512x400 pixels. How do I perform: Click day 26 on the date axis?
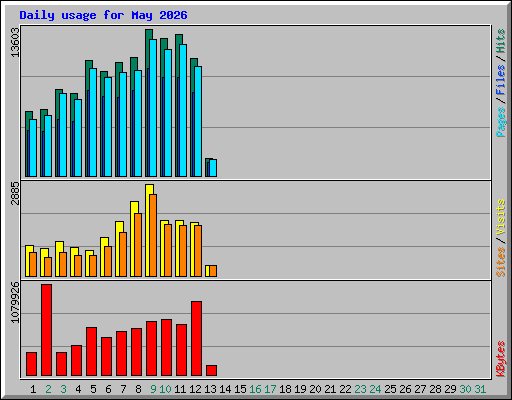click(405, 389)
